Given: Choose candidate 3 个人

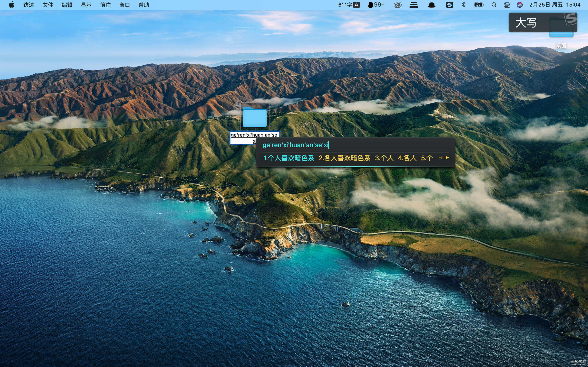Looking at the screenshot, I should click(384, 158).
